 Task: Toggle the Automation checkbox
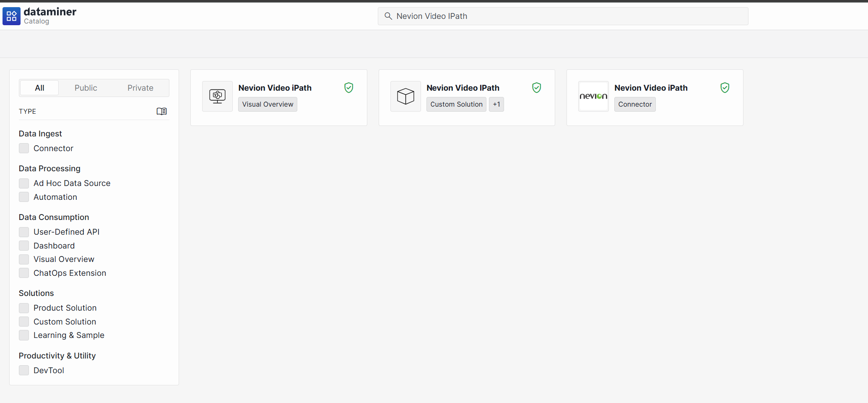24,197
